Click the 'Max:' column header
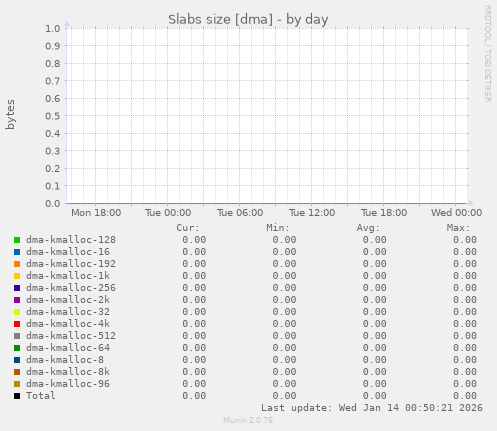497x431 pixels. click(458, 228)
